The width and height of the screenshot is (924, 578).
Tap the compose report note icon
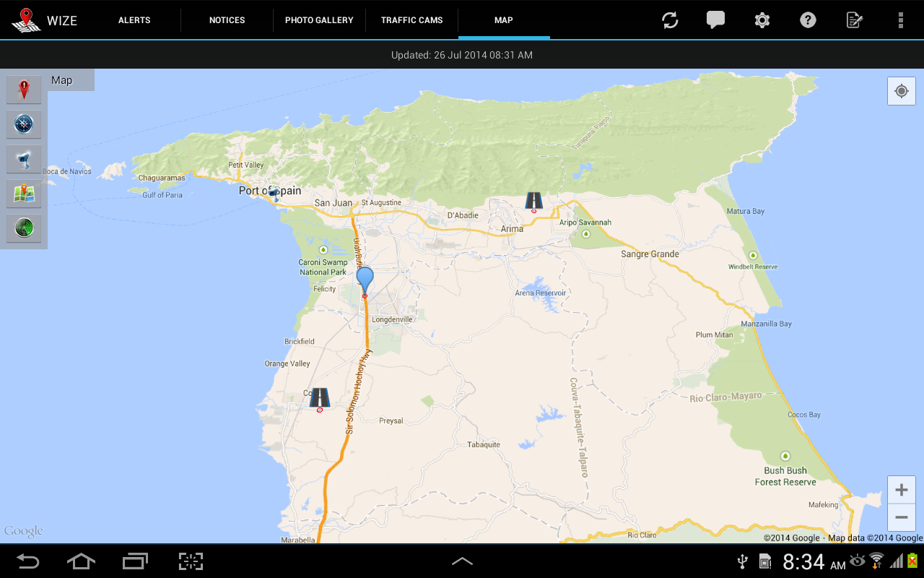click(x=855, y=20)
